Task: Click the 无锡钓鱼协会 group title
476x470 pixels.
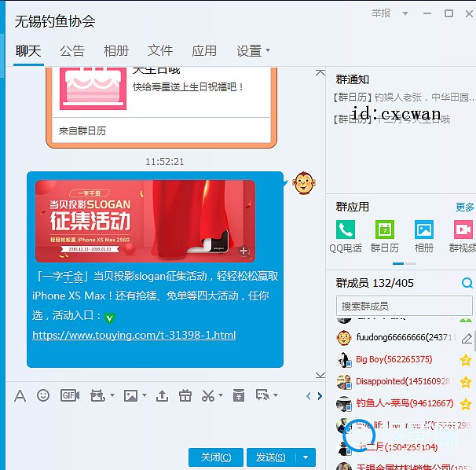Action: tap(55, 21)
